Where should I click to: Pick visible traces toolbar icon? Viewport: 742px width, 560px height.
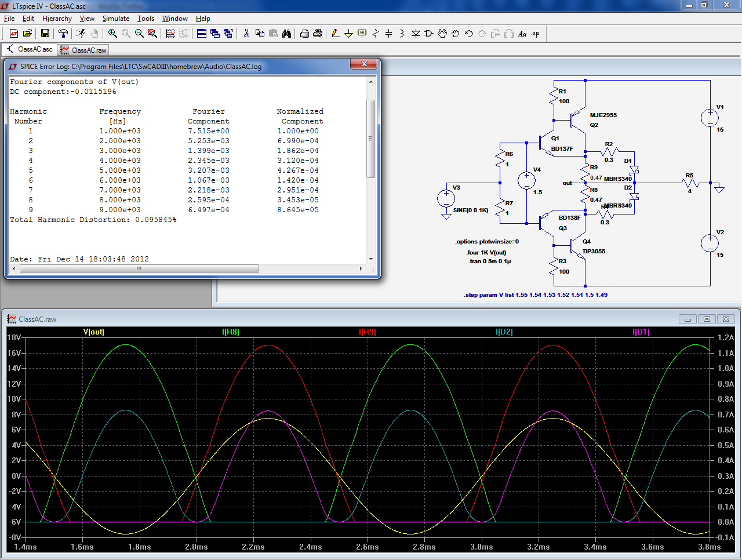point(170,34)
